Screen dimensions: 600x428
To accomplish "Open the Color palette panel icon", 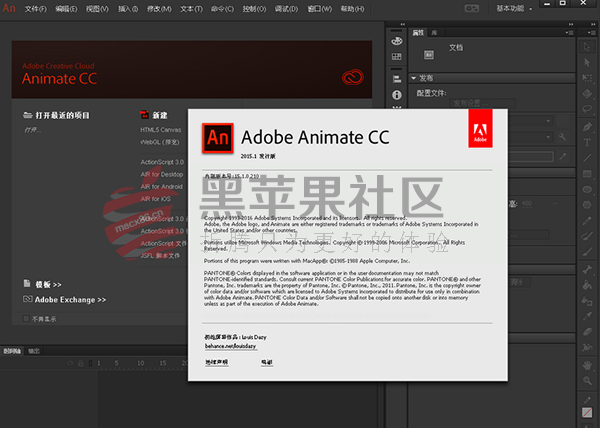I will [x=397, y=41].
